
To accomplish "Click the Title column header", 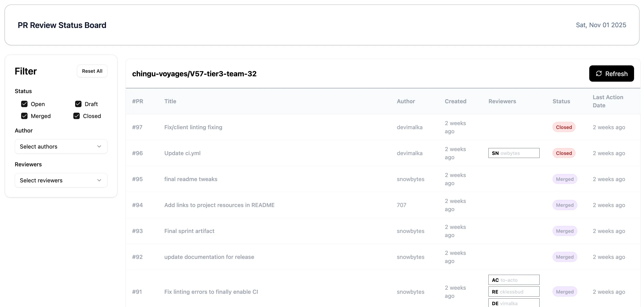I will coord(170,101).
